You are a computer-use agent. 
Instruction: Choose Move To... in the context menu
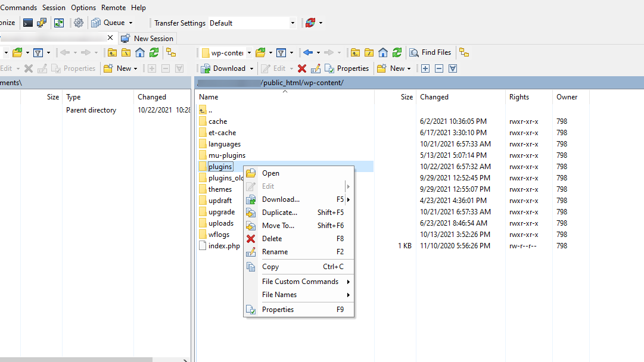click(298, 226)
